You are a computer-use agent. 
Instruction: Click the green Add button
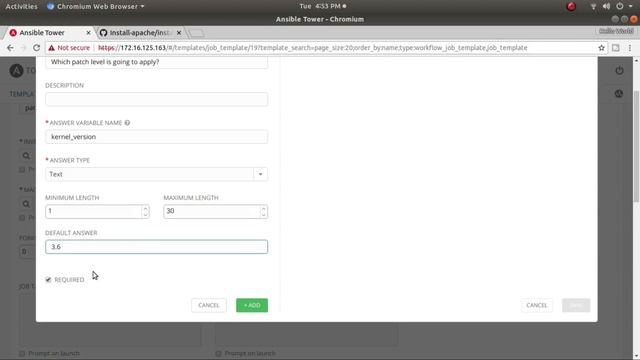click(252, 305)
